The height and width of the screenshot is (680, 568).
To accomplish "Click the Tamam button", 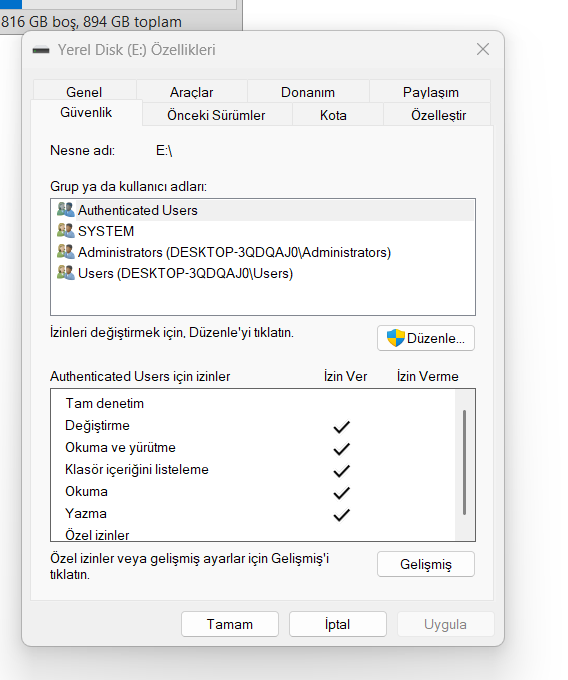I will 230,624.
